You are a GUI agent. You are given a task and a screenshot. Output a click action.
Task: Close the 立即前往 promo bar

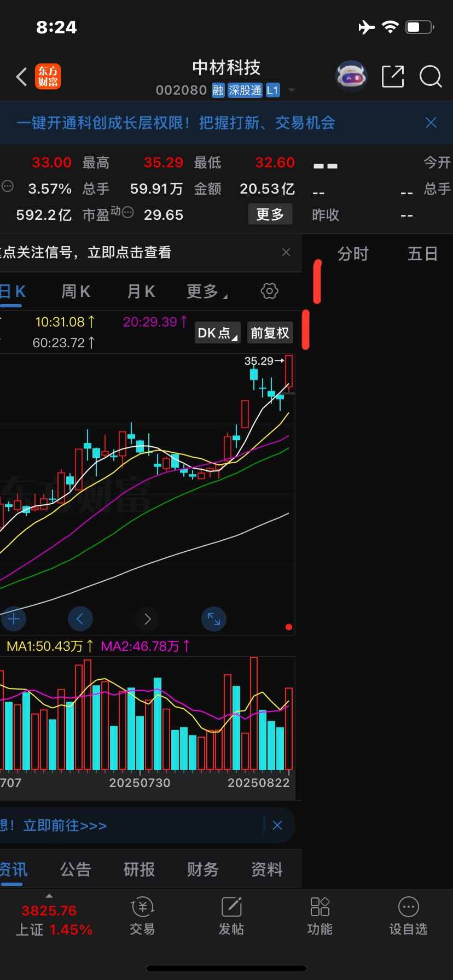click(277, 825)
